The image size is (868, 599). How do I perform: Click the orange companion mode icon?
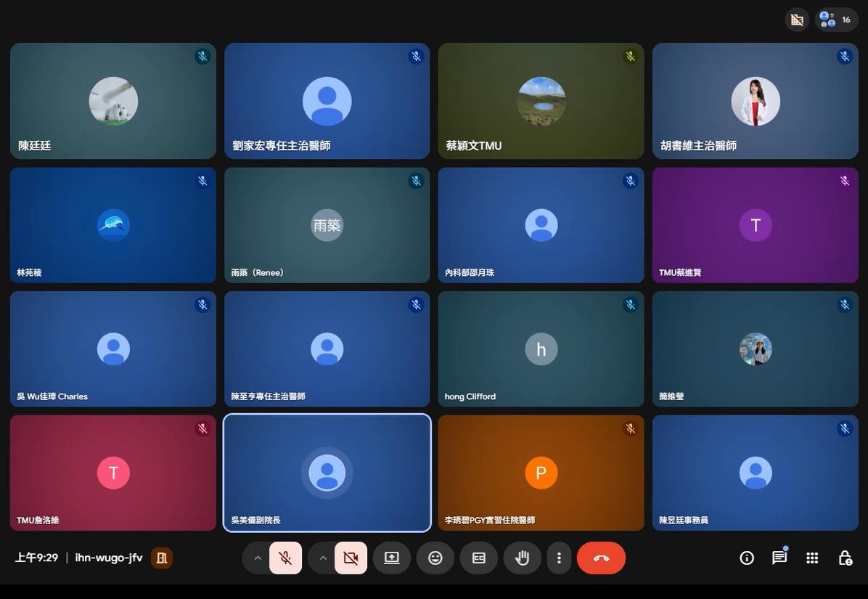(x=162, y=558)
